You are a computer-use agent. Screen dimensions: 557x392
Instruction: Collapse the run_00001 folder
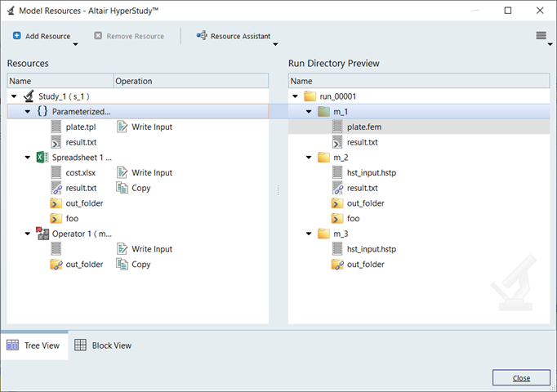point(296,96)
